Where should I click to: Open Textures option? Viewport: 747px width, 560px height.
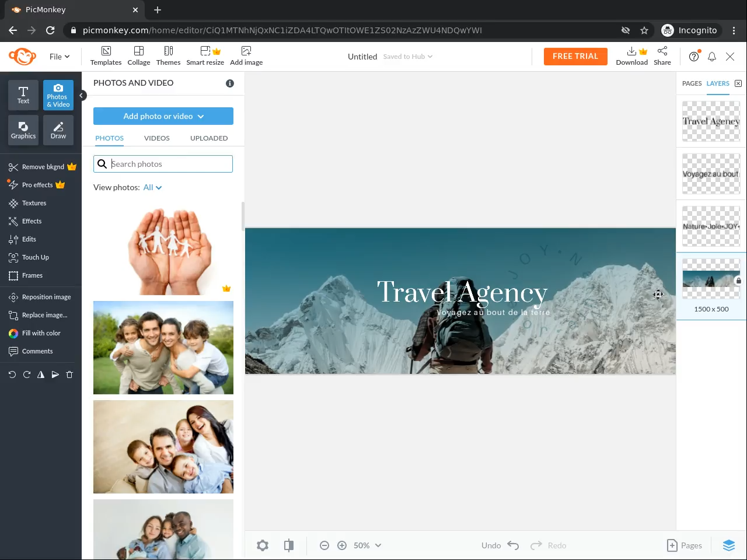(x=27, y=203)
